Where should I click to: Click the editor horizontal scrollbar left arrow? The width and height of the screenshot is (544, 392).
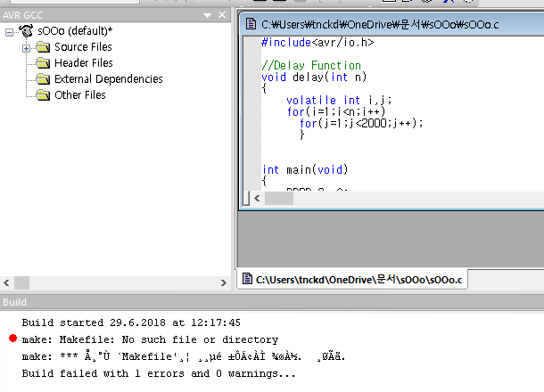pos(252,199)
